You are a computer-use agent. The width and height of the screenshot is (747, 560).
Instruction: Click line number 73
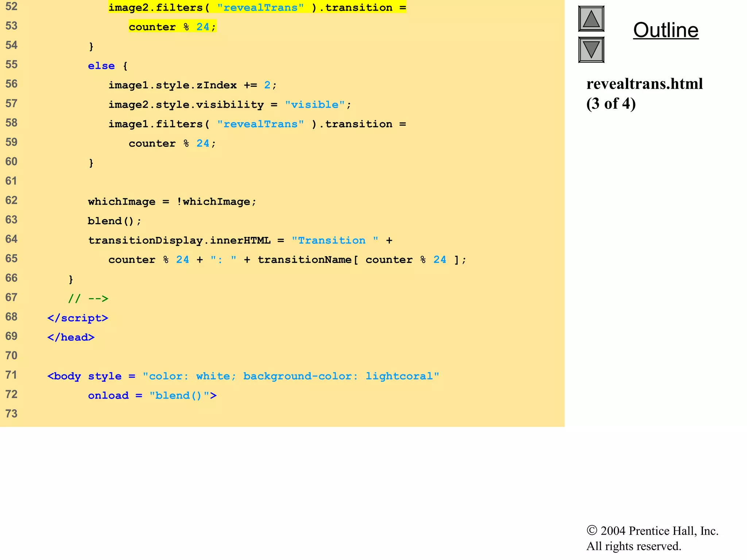point(11,414)
